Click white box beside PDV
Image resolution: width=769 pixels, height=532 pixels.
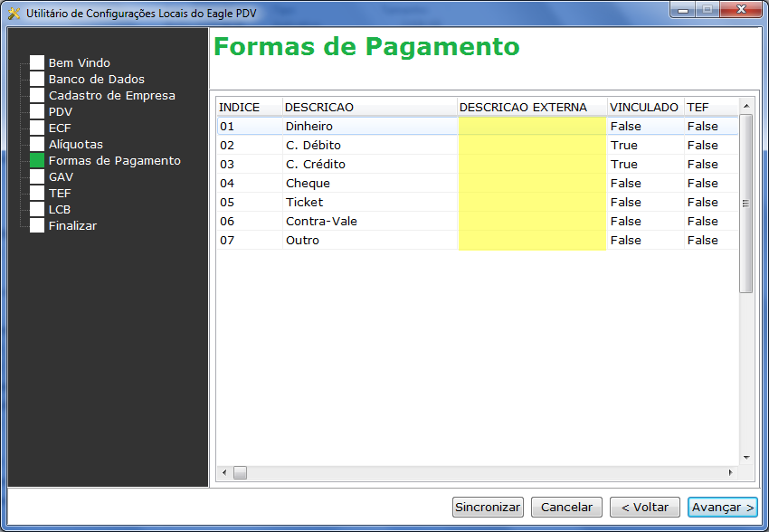(37, 111)
